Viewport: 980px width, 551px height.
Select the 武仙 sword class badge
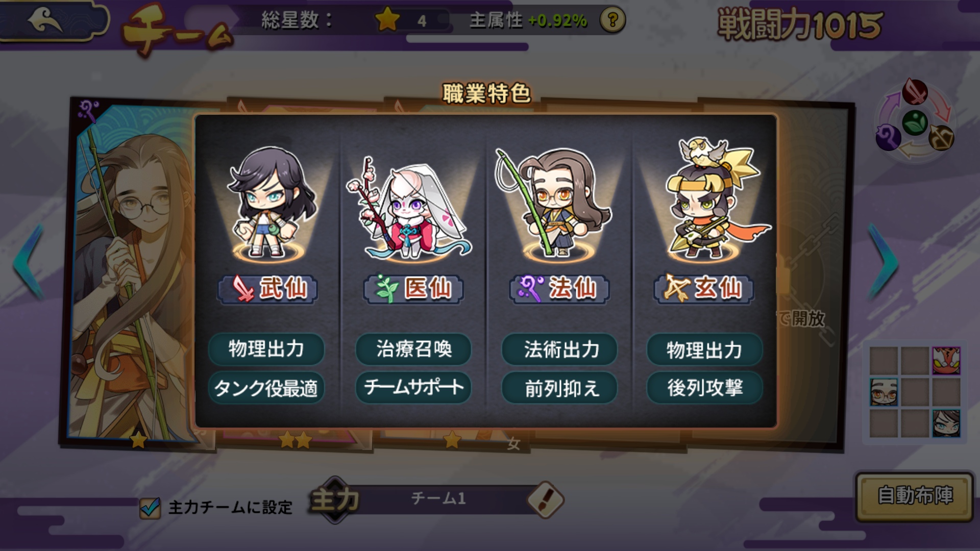[267, 289]
